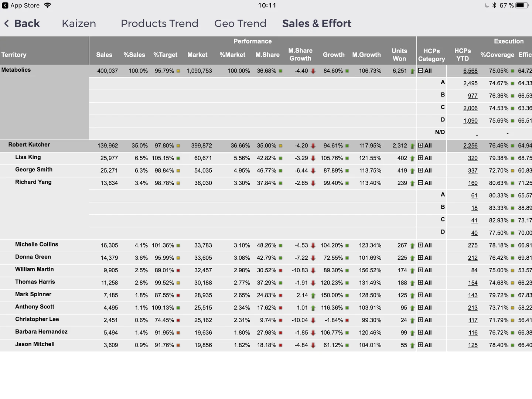This screenshot has height=399, width=532.
Task: Click Barbara Hernandez %Target orange indicator
Action: pos(178,333)
